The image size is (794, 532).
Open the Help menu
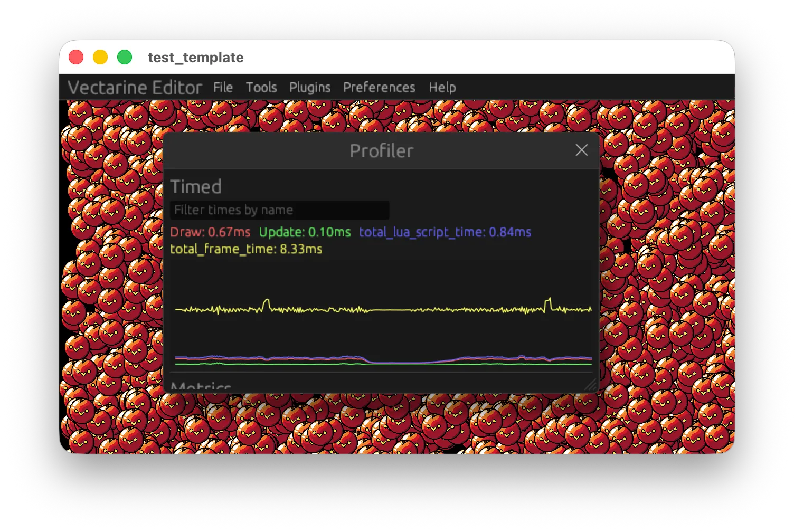point(442,88)
